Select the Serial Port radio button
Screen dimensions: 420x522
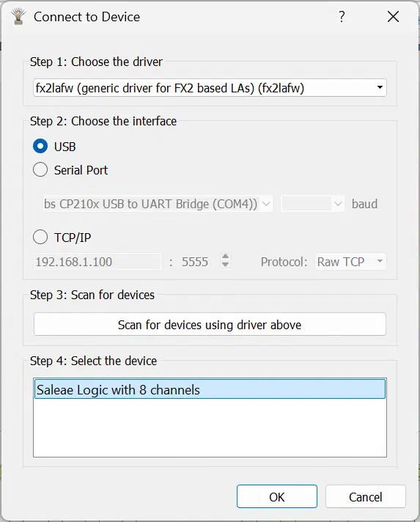click(40, 170)
